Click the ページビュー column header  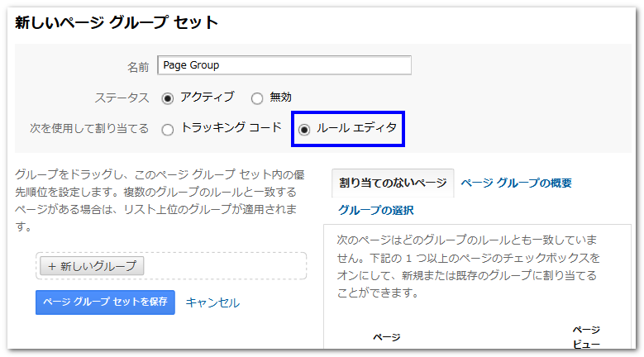coord(586,336)
